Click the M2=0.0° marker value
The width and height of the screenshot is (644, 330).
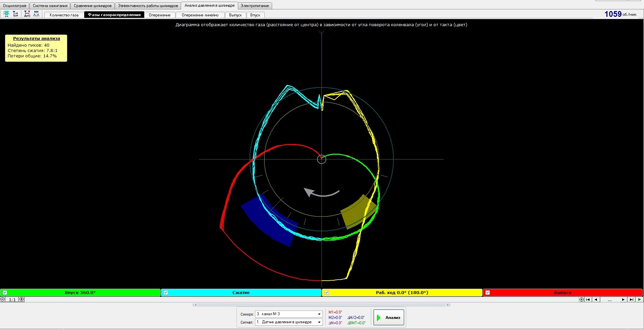(335, 318)
